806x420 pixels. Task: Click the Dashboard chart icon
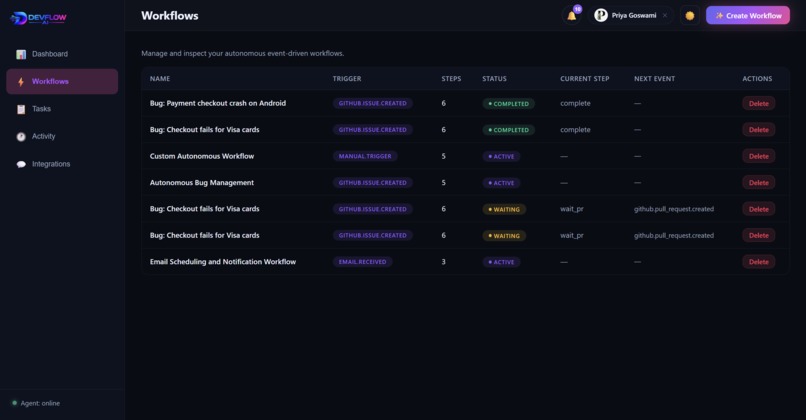click(21, 54)
